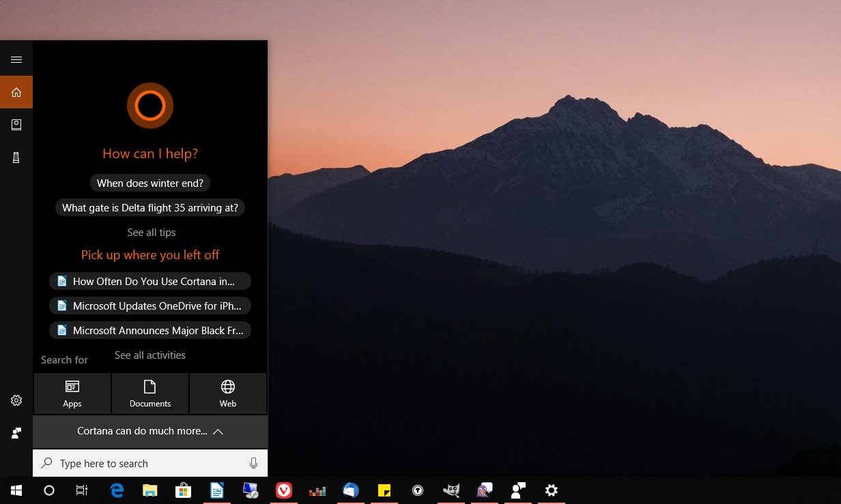Open Cortana's hamburger menu
This screenshot has width=841, height=504.
16,59
